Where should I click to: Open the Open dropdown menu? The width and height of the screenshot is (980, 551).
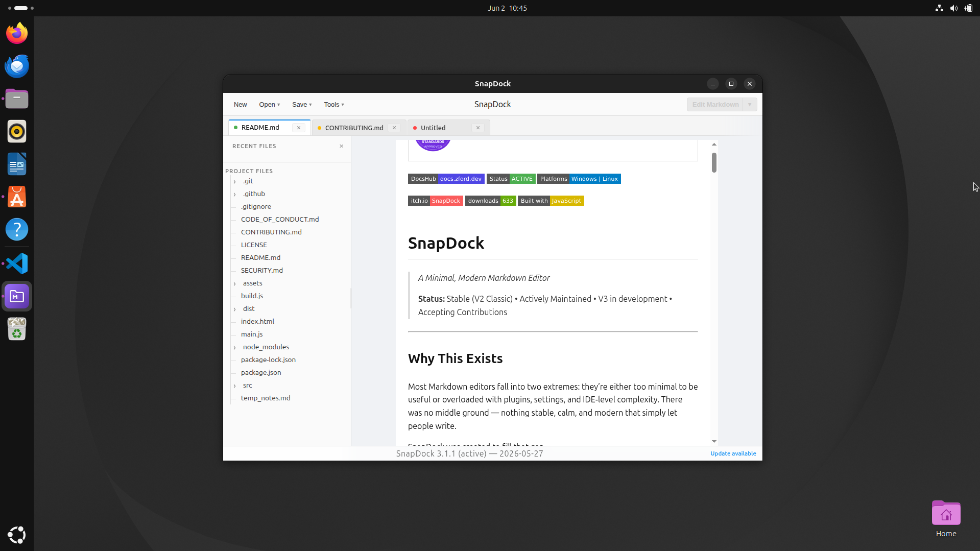pyautogui.click(x=270, y=105)
